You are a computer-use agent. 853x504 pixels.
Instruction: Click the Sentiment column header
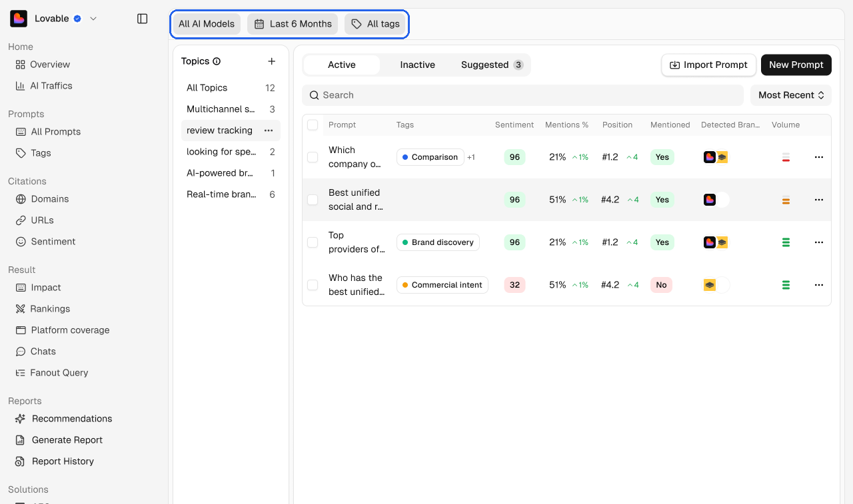pyautogui.click(x=514, y=125)
